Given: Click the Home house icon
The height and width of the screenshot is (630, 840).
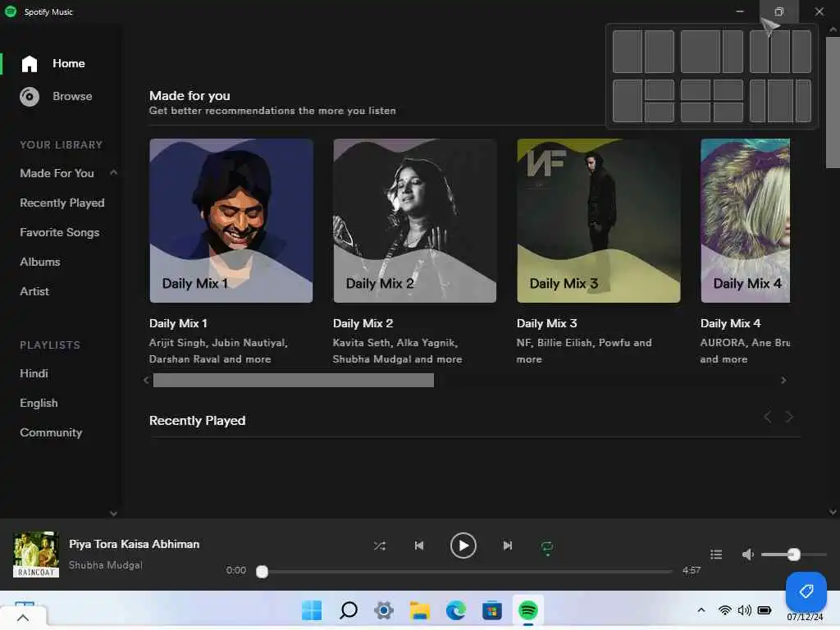Looking at the screenshot, I should [x=30, y=64].
